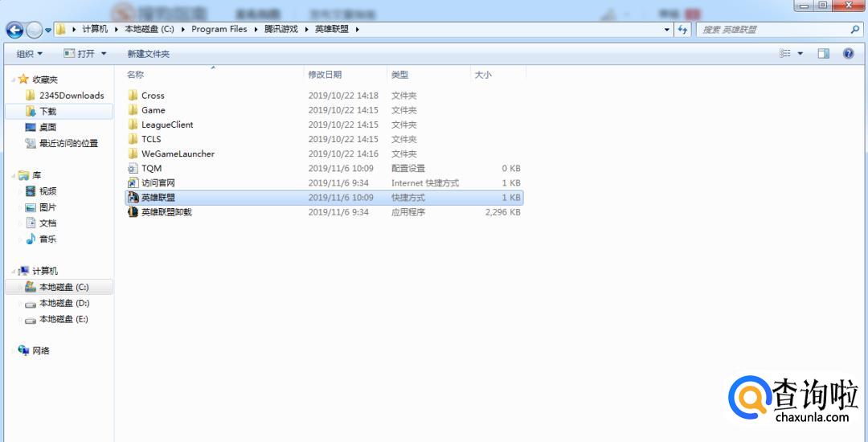This screenshot has width=868, height=442.
Task: Click the 文件夹 type of Cross row
Action: tap(404, 95)
